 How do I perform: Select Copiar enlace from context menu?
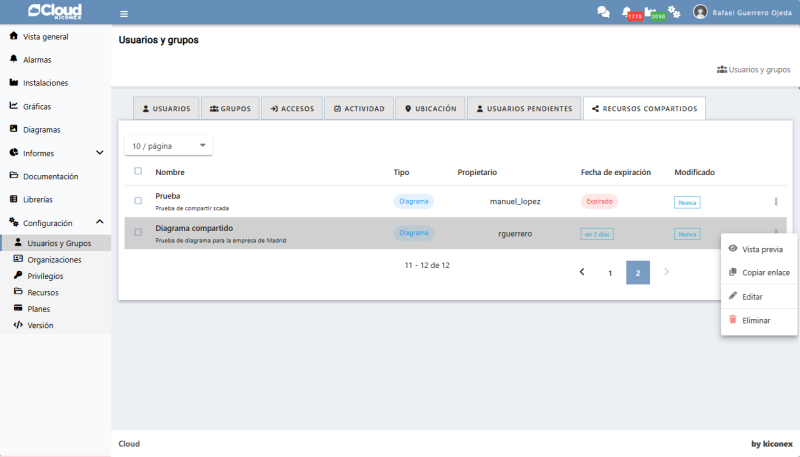coord(765,272)
